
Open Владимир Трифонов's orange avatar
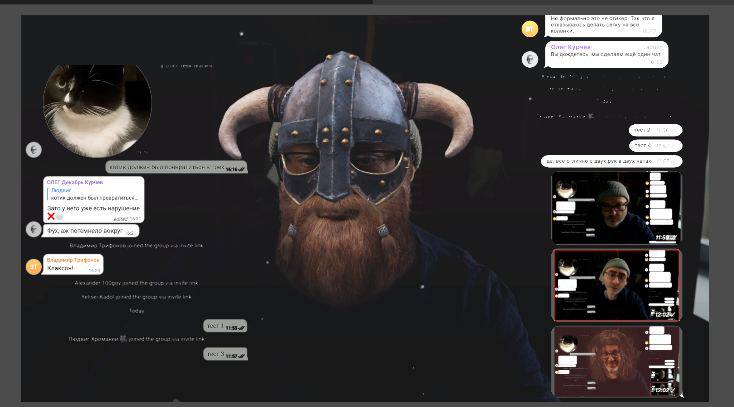click(34, 266)
